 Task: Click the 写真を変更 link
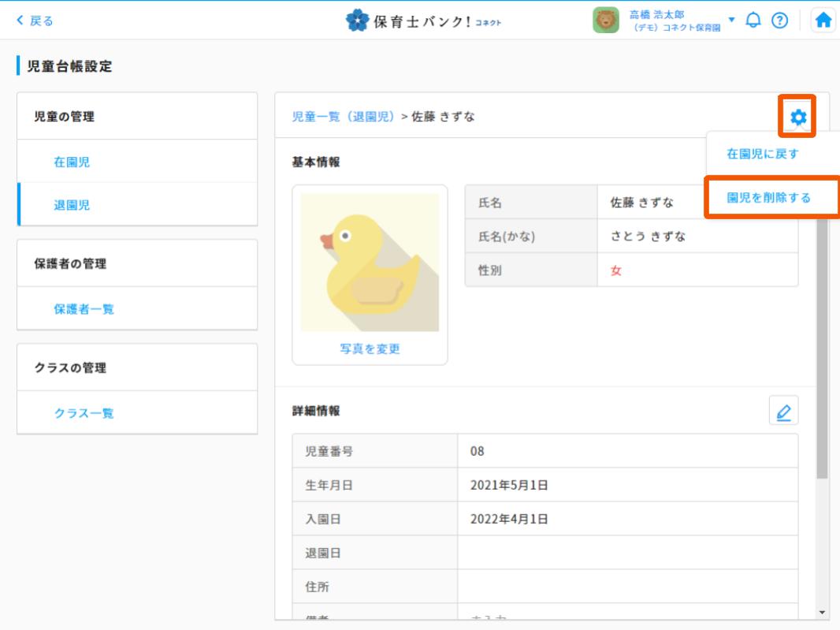tap(370, 349)
